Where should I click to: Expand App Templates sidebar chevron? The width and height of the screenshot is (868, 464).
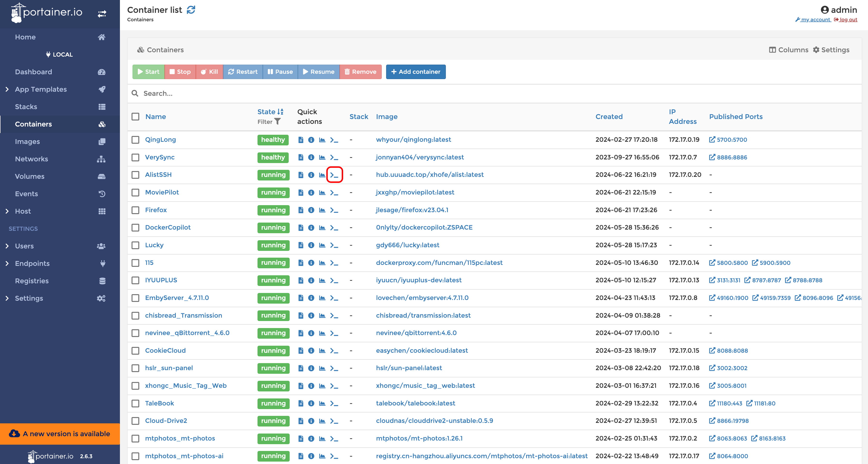point(7,89)
